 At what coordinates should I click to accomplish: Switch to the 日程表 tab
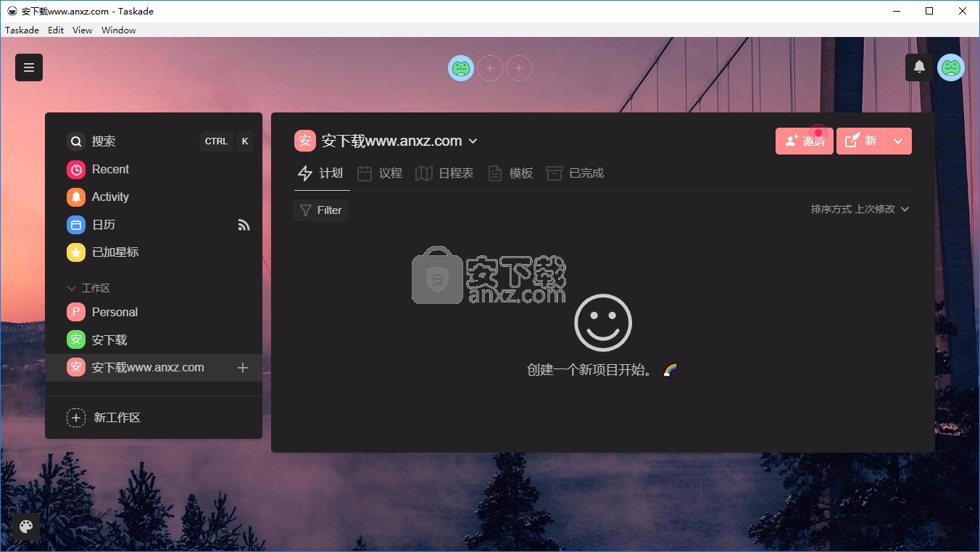[x=445, y=173]
